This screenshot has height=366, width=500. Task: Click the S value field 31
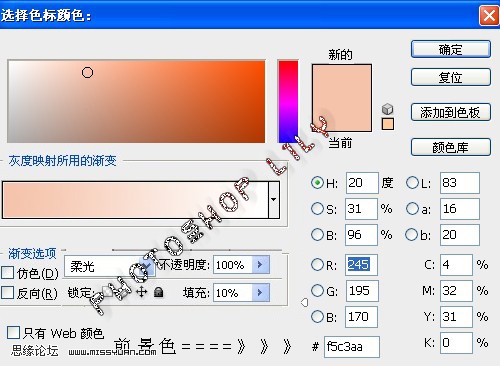[x=362, y=209]
